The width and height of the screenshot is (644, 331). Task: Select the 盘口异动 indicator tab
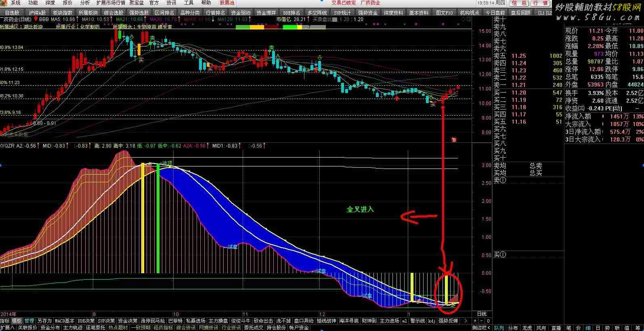point(304,320)
